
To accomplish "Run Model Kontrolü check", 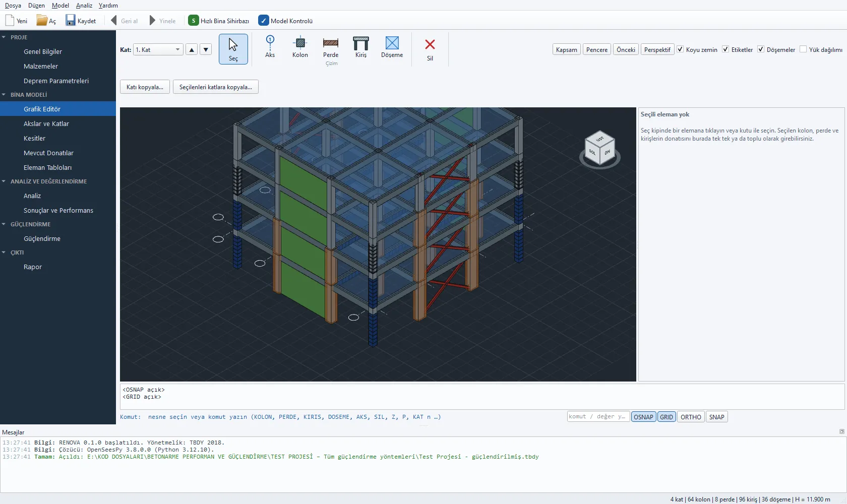I will (x=285, y=21).
